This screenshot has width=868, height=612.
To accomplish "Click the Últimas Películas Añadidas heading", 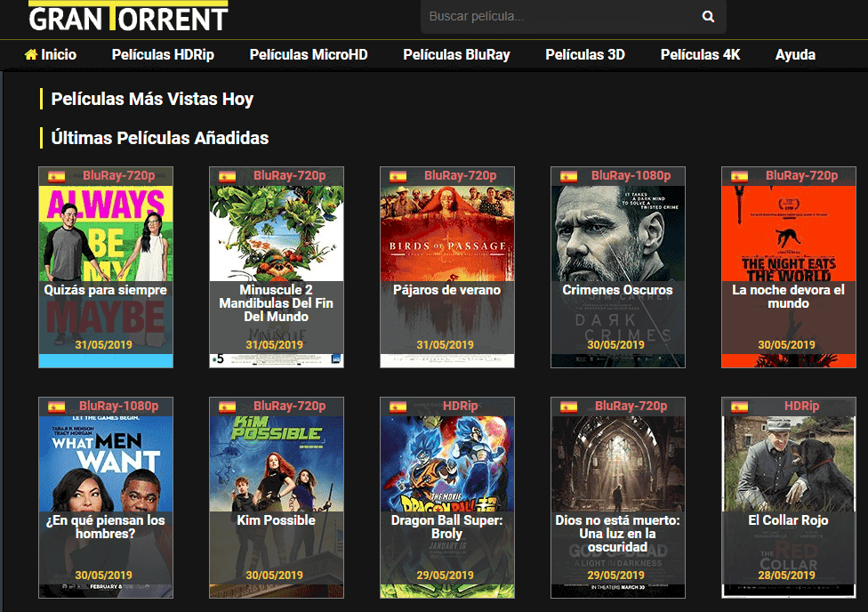I will click(160, 138).
